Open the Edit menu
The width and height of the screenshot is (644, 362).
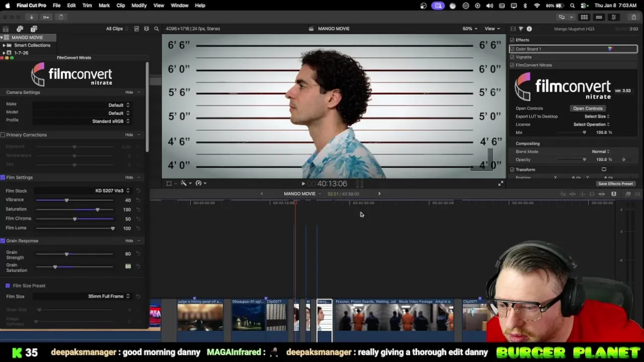[x=71, y=6]
